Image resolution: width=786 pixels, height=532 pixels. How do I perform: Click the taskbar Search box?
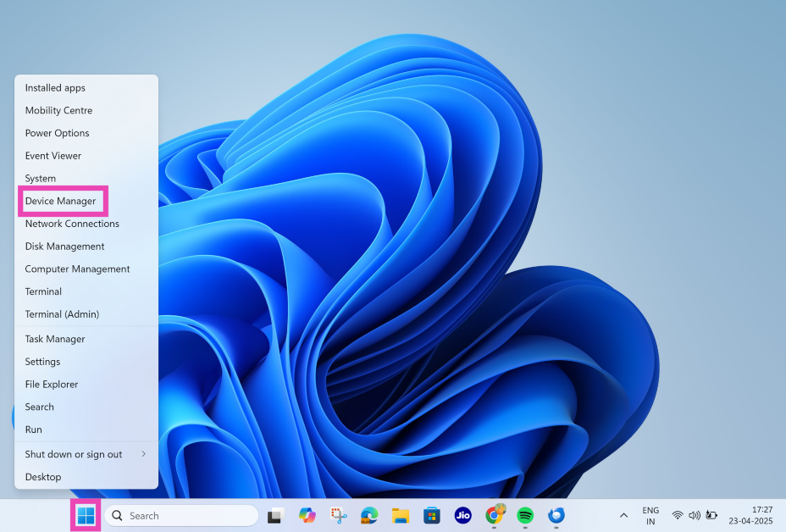coord(181,515)
